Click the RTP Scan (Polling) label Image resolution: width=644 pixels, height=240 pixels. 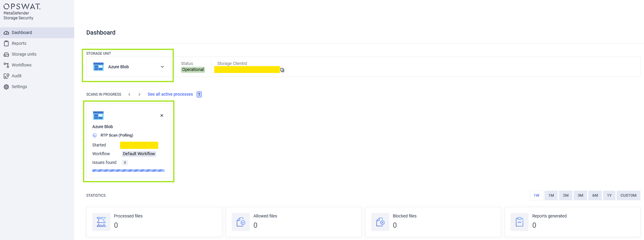117,135
